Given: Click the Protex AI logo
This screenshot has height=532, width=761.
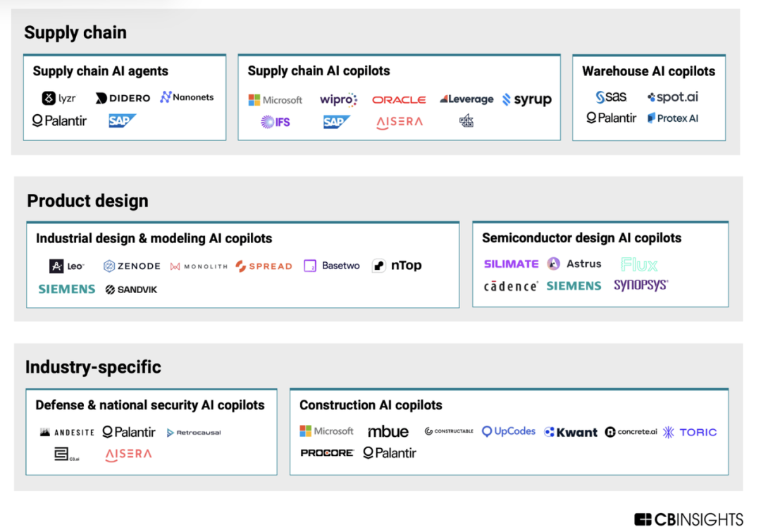Looking at the screenshot, I should click(x=672, y=118).
